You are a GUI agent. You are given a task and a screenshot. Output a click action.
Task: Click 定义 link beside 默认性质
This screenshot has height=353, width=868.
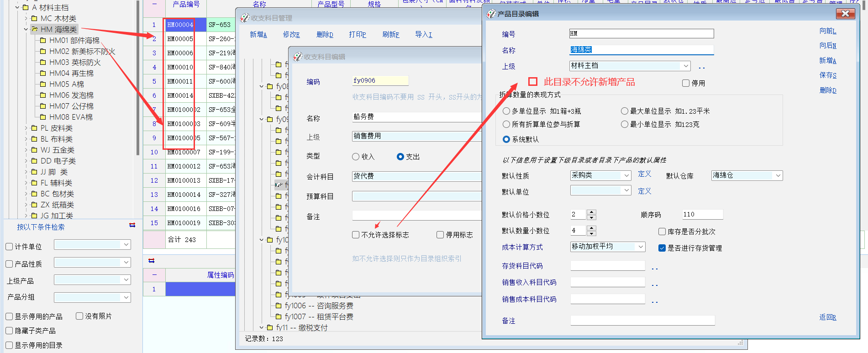644,174
